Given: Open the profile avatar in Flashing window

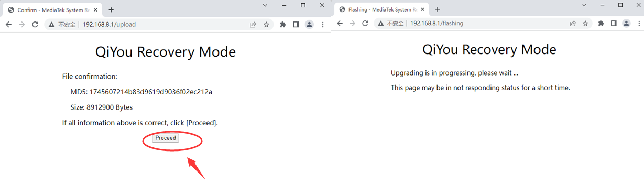Looking at the screenshot, I should 626,23.
